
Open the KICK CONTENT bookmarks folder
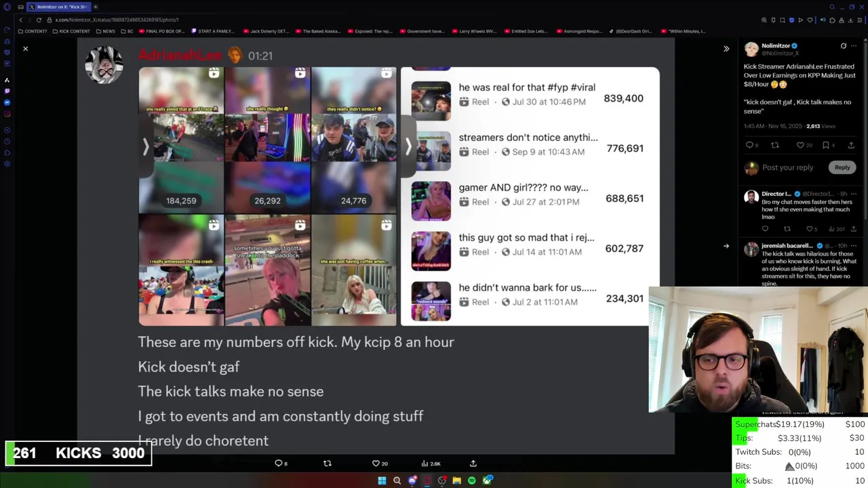click(71, 31)
